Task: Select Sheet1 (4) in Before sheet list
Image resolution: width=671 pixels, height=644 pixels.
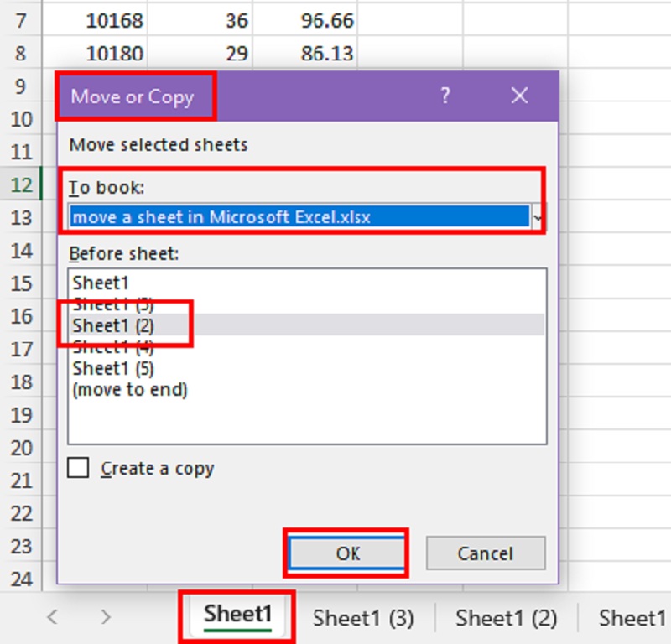Action: (113, 347)
